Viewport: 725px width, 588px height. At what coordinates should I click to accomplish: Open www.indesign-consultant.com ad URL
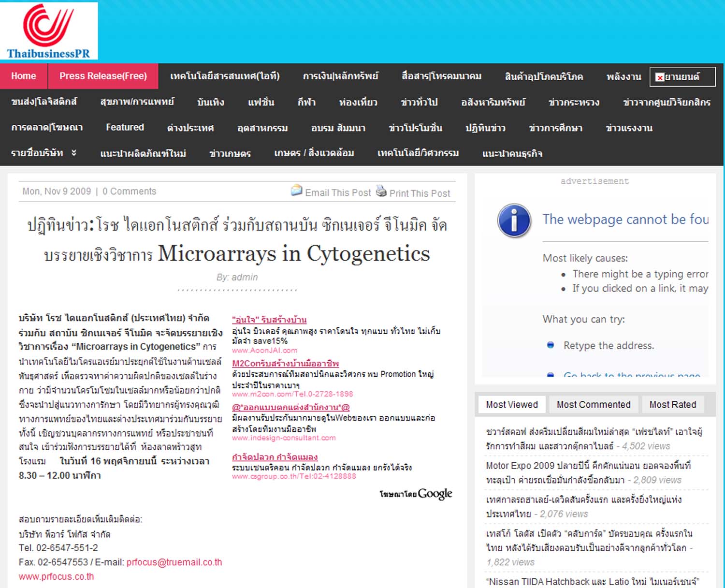[284, 438]
